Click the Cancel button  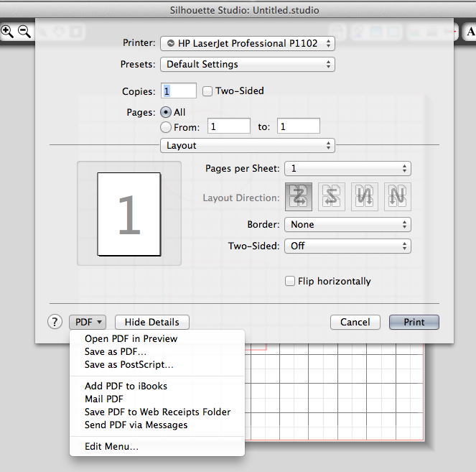click(355, 322)
